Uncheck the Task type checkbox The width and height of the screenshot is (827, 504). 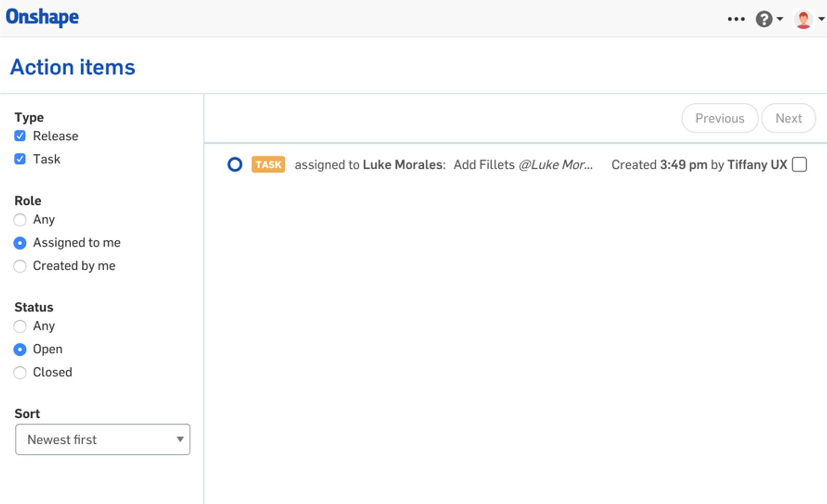(x=20, y=159)
